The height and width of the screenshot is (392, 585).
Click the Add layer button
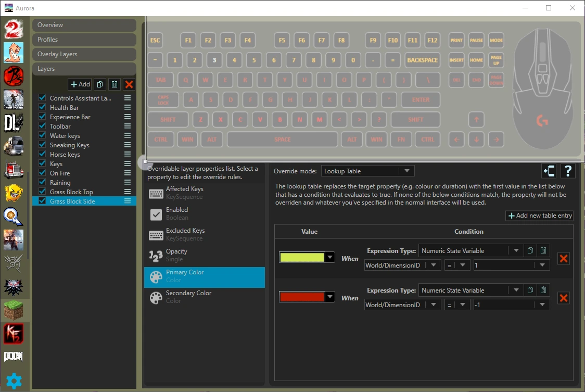(80, 84)
